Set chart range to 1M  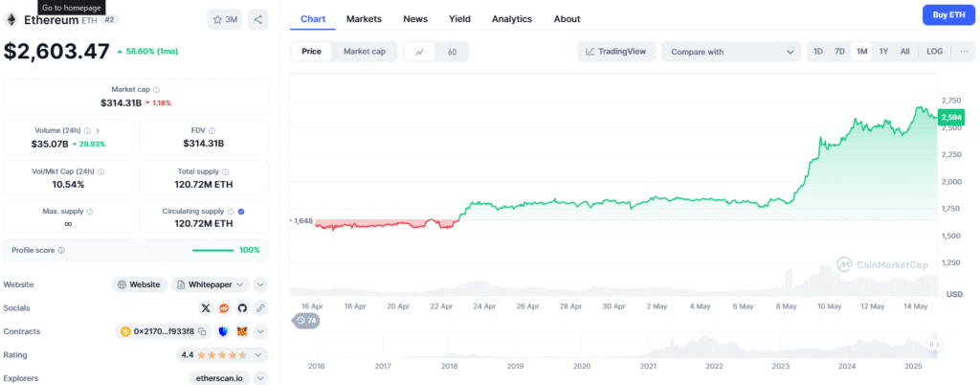[x=862, y=52]
